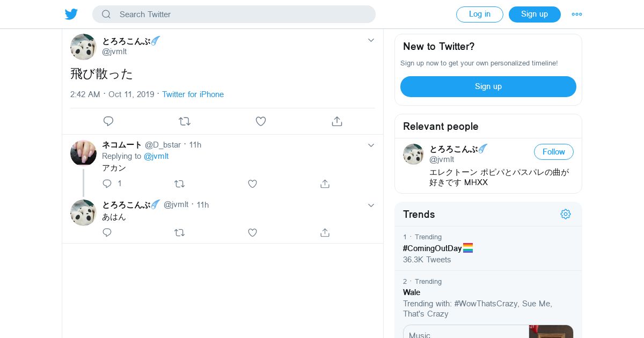
Task: Expand the main tweet's chevron menu
Action: 371,40
